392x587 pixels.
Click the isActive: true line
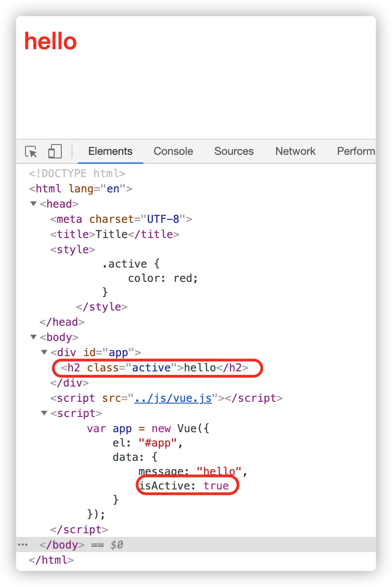pos(184,486)
